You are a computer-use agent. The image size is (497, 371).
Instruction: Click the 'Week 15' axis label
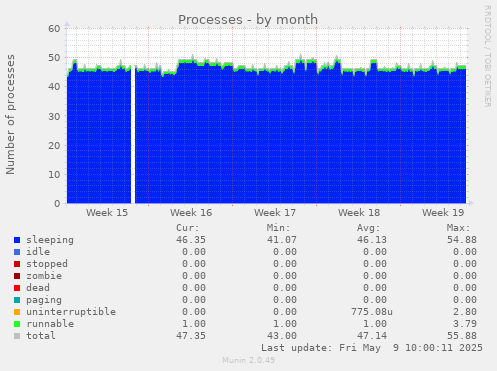click(x=107, y=213)
